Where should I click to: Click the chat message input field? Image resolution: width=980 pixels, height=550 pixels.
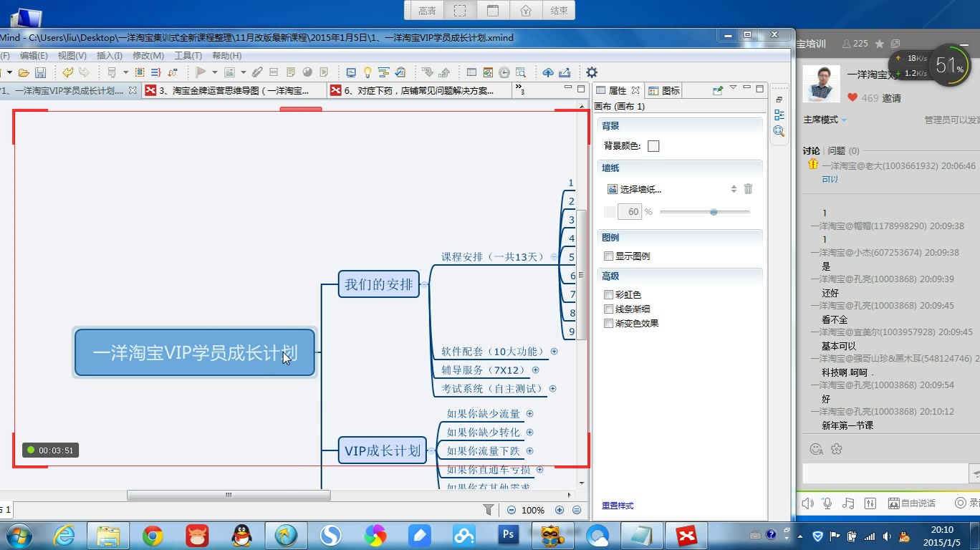[x=885, y=473]
